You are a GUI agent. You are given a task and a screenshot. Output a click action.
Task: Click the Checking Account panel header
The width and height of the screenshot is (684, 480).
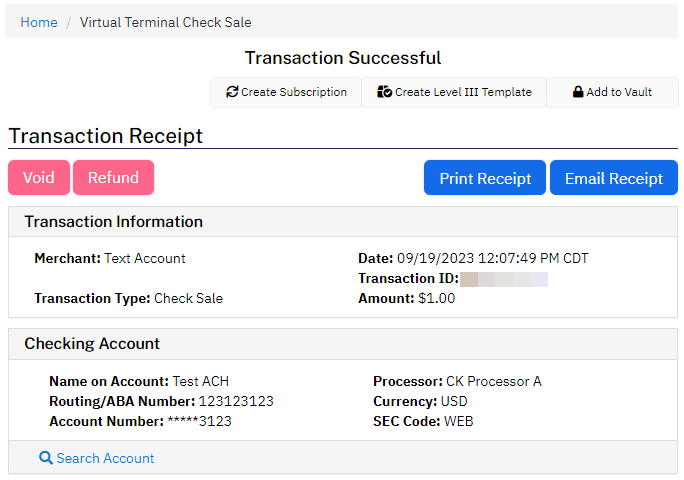click(92, 344)
